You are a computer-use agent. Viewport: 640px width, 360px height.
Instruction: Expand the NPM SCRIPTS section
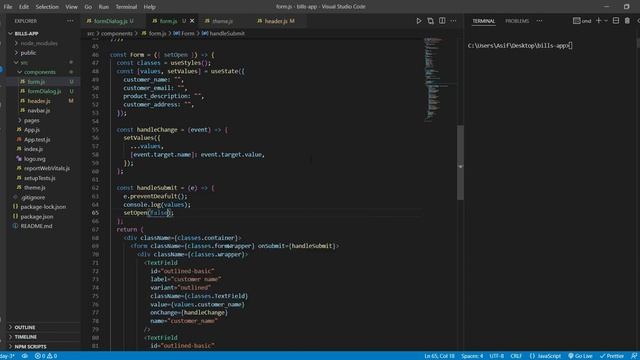[x=30, y=347]
